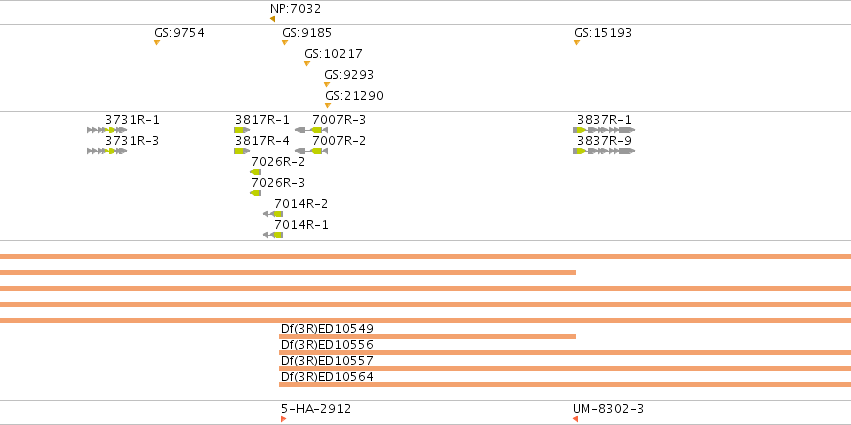Click the 7014R-1 transcript glyph
The width and height of the screenshot is (851, 425).
273,235
